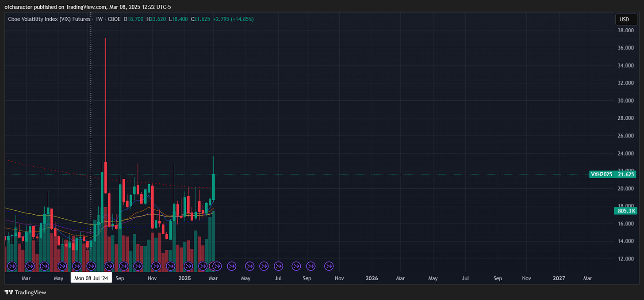This screenshot has width=644, height=300.
Task: Click the 16.000 price axis label
Action: tap(626, 224)
